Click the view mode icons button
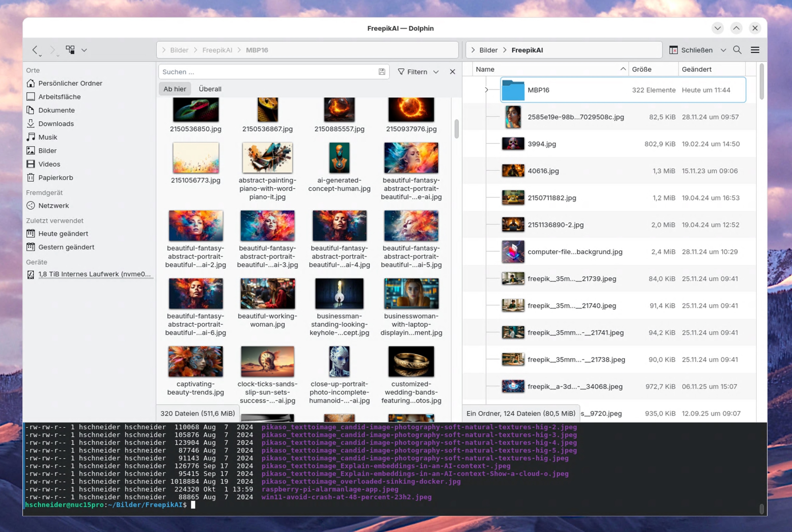 70,50
